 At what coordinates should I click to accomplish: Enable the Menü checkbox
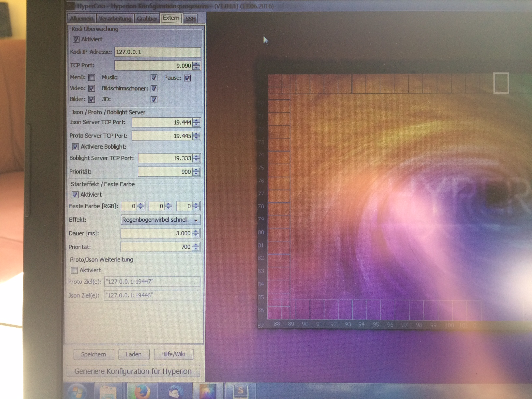(x=92, y=78)
